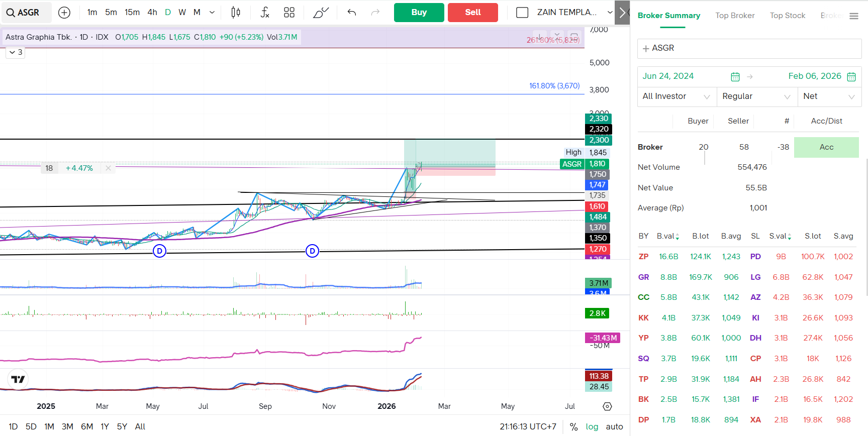Open the ASGR symbol search
This screenshot has width=868, height=436.
pyautogui.click(x=26, y=13)
